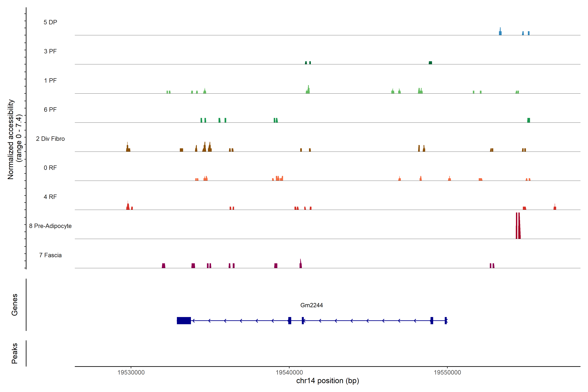The image size is (588, 392).
Task: Click the 1 PF track label
Action: point(50,81)
